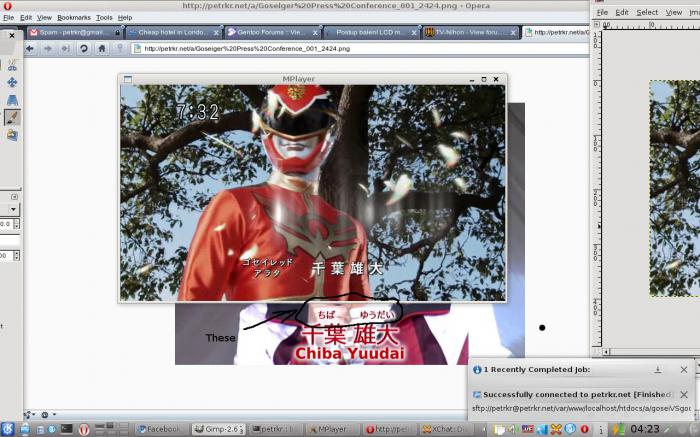
Task: Select the GIMP scissors select tool
Action: click(12, 66)
